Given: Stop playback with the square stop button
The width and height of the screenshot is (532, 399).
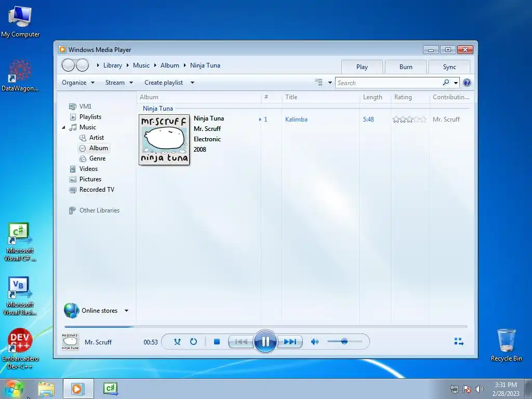Looking at the screenshot, I should click(217, 342).
